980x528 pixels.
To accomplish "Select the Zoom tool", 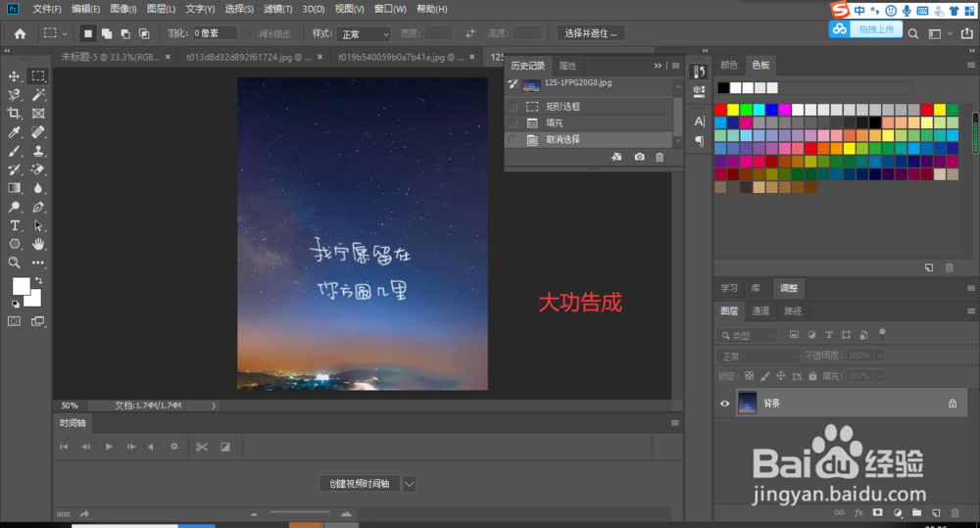I will (14, 264).
